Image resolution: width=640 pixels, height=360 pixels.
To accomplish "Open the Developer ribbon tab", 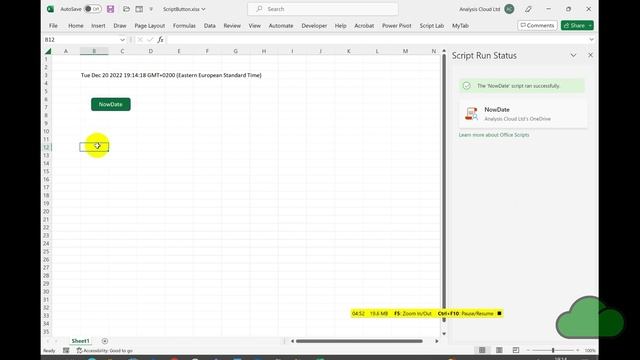I will tap(314, 26).
